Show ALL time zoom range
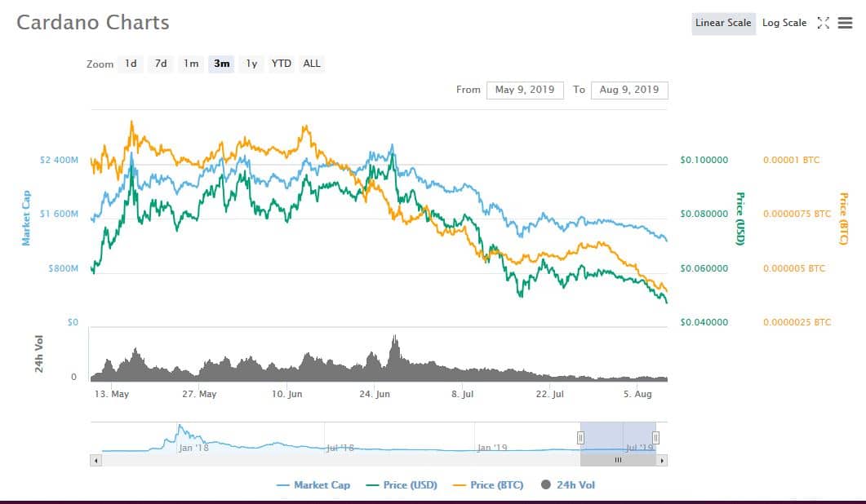The height and width of the screenshot is (504, 866). 312,64
